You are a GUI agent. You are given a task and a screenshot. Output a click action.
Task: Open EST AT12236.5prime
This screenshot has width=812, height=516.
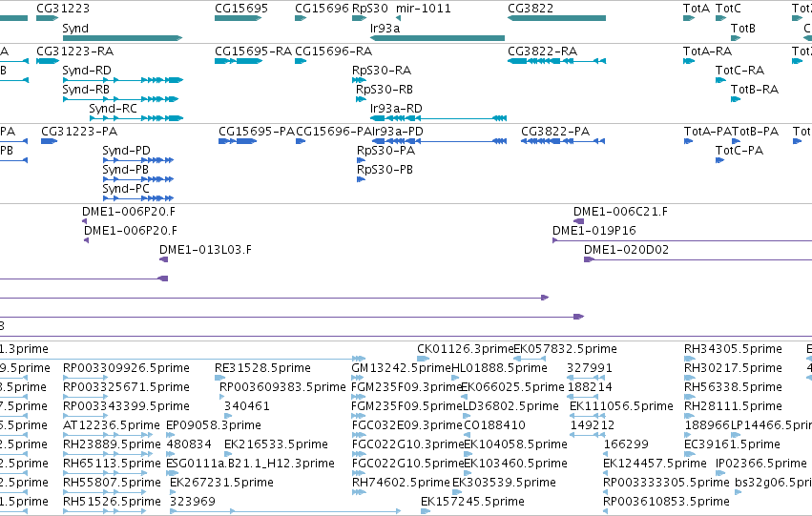[x=112, y=425]
